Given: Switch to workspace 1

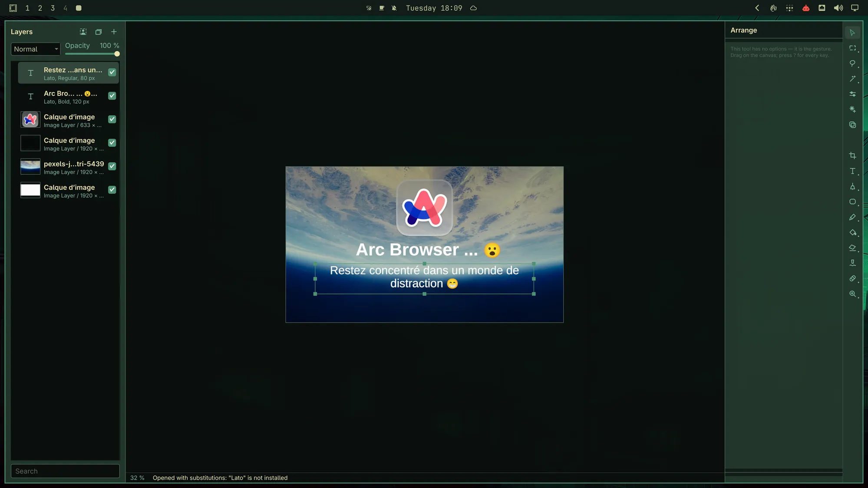Looking at the screenshot, I should click(x=27, y=8).
